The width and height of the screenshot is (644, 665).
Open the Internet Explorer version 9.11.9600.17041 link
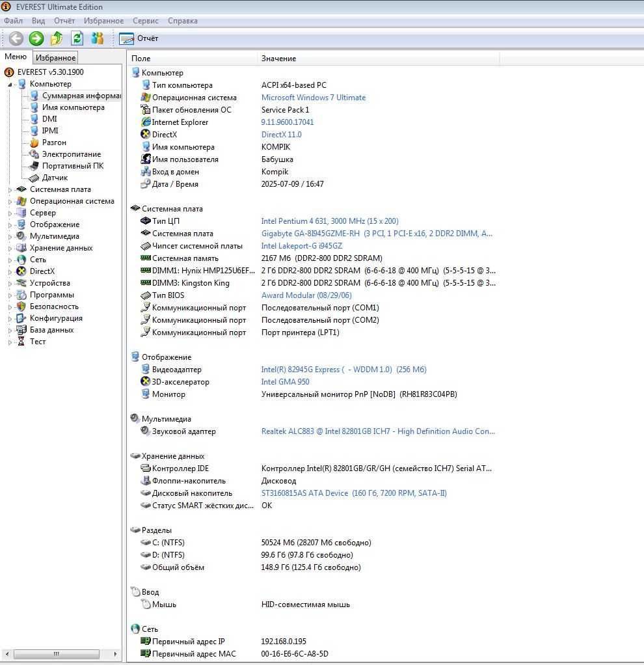(x=288, y=122)
